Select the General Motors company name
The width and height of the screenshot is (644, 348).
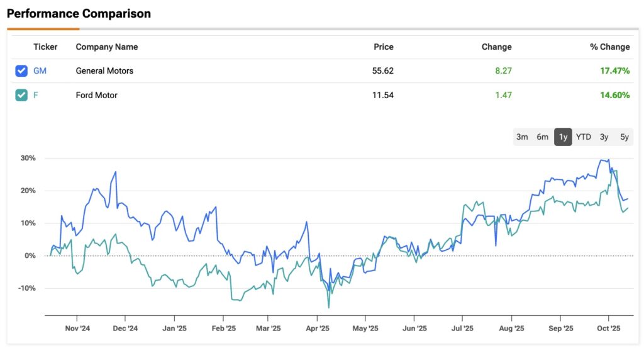click(104, 71)
